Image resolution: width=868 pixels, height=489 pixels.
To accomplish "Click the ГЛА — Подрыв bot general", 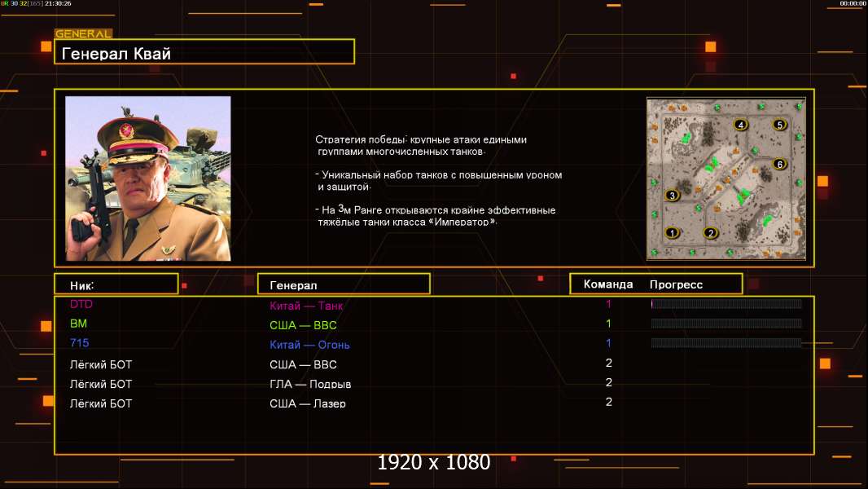I will pos(310,384).
